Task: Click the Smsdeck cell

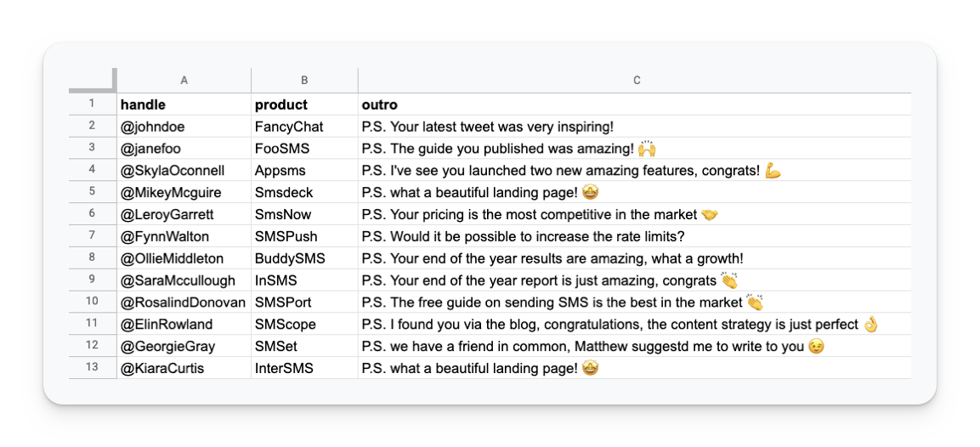Action: (304, 192)
